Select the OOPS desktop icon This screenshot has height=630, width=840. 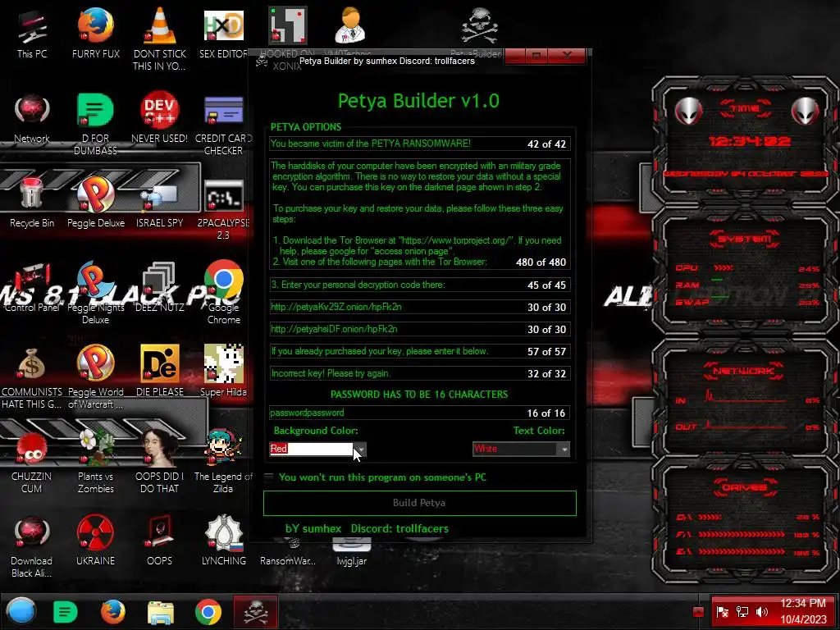(159, 541)
